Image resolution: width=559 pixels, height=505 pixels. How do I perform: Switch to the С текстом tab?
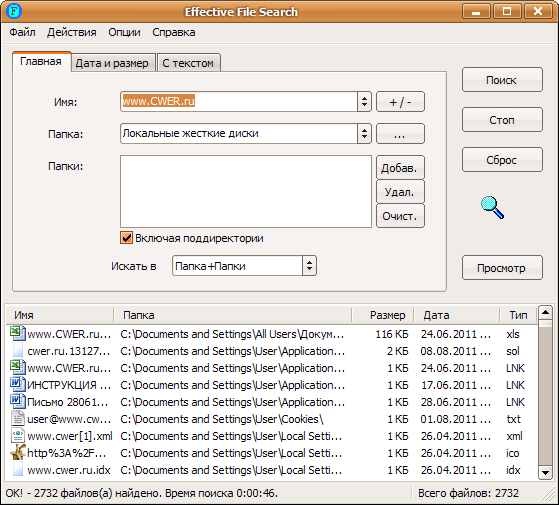(x=188, y=63)
